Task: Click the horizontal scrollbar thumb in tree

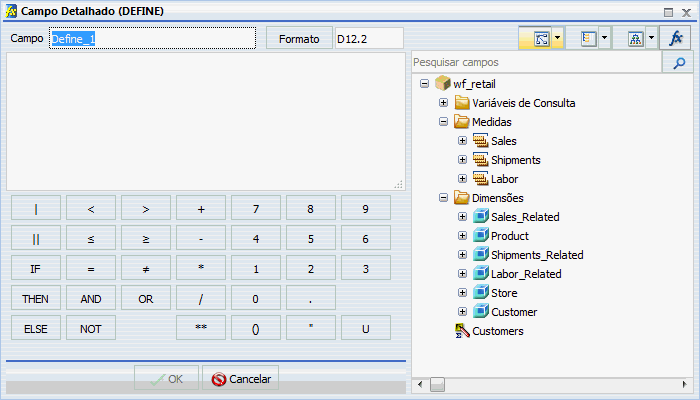Action: coord(437,384)
